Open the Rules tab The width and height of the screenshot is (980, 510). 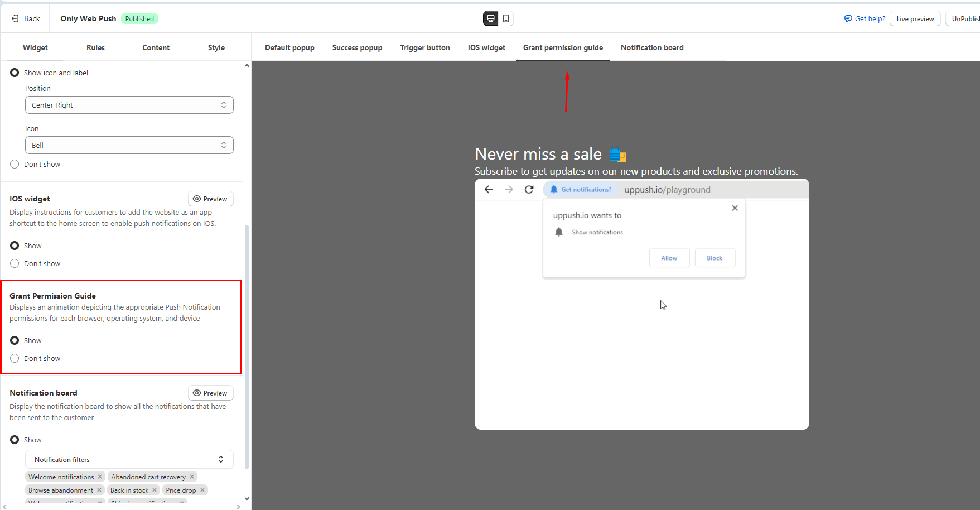coord(95,47)
